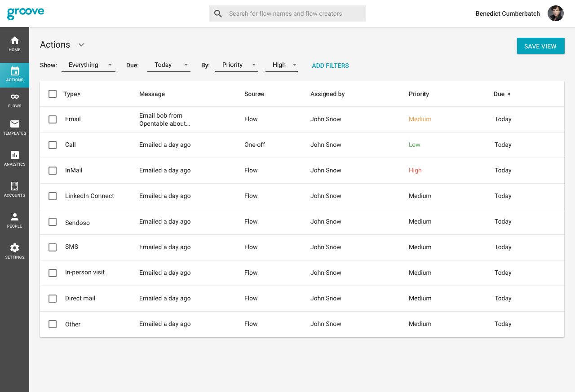Click the groove logo

tap(26, 13)
